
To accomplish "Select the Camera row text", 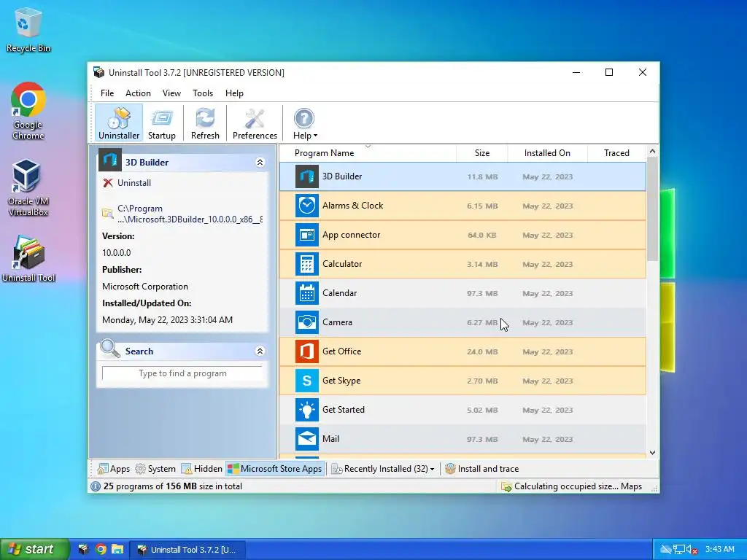I will tap(337, 322).
